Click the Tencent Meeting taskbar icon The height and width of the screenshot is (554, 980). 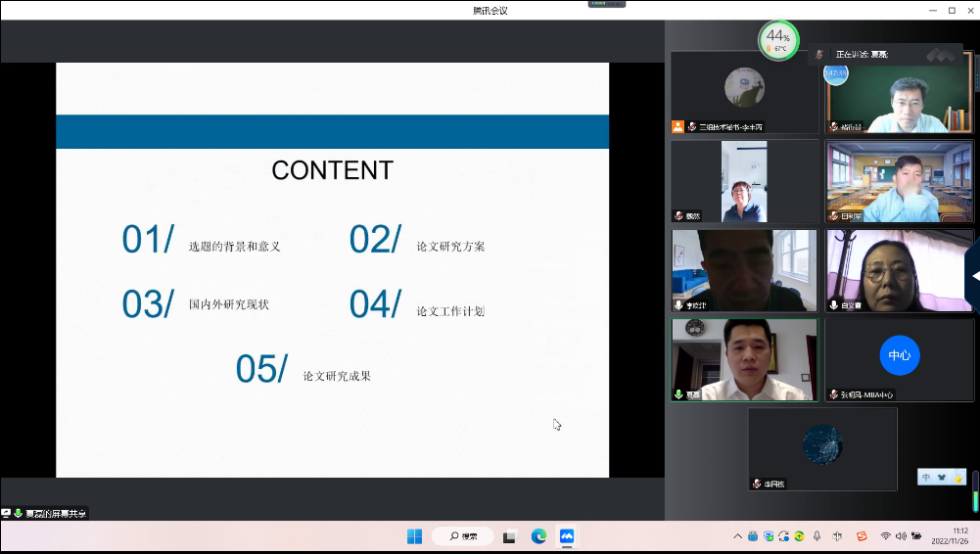click(x=566, y=536)
